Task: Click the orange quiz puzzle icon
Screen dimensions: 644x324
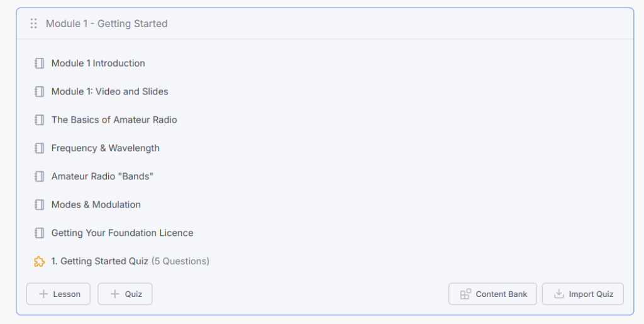Action: click(40, 261)
